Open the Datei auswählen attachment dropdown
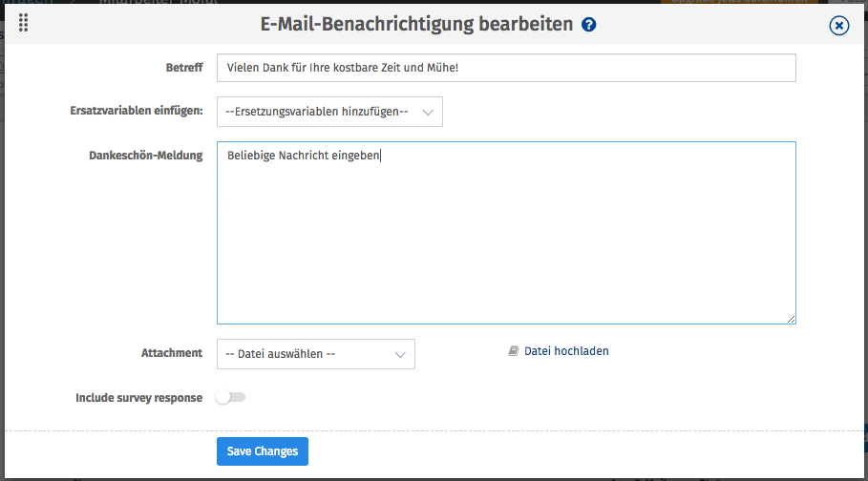Screen dimensions: 868x481 click(315, 354)
